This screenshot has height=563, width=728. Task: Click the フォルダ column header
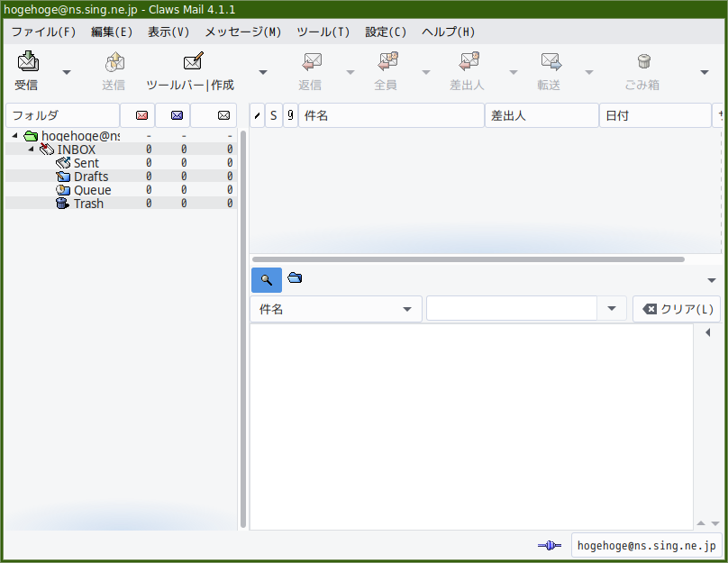point(63,115)
